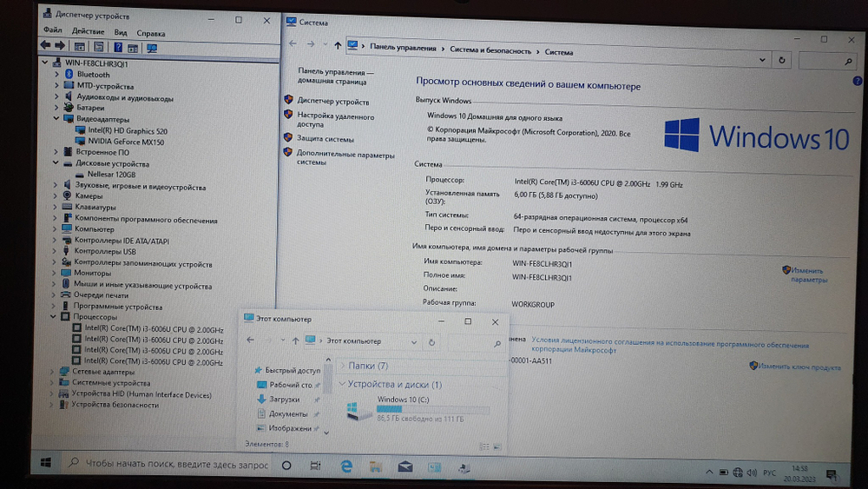Click back arrow in Этот компьютер window
This screenshot has width=868, height=489.
coord(250,340)
